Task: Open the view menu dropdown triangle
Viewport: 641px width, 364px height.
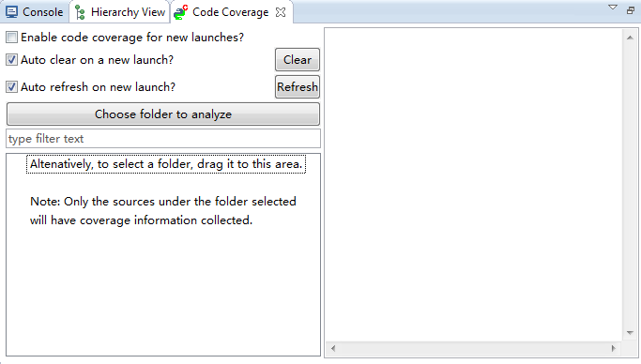Action: click(613, 8)
